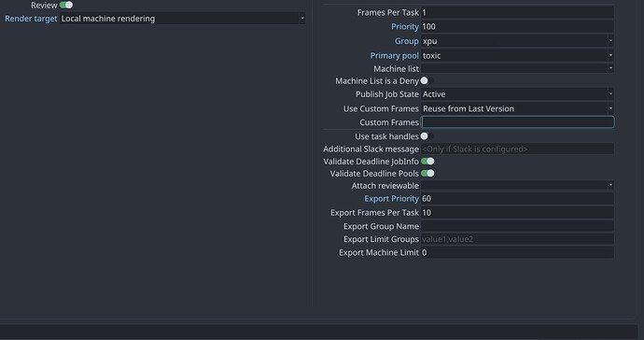Enable the Use task handles toggle
Viewport: 644px width, 340px height.
[427, 136]
